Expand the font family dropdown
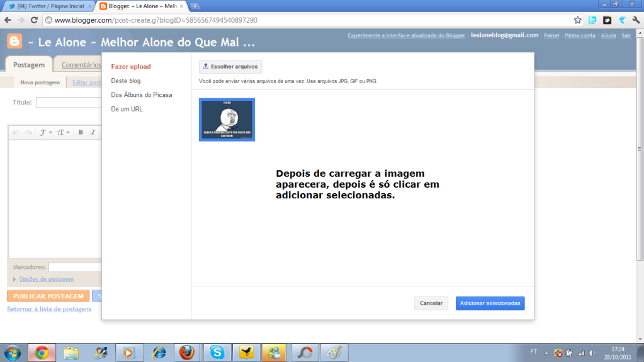This screenshot has width=644, height=362. pyautogui.click(x=46, y=132)
